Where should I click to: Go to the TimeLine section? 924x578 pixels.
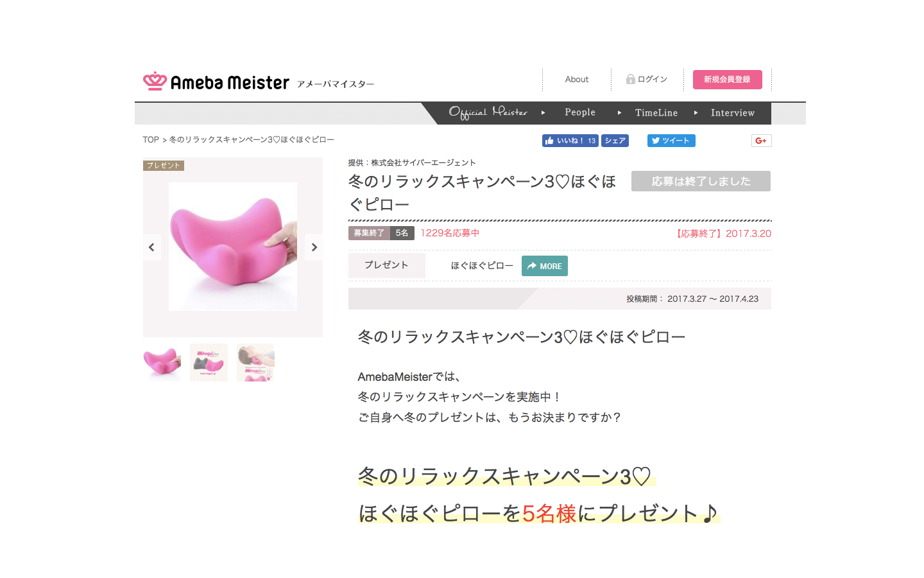[x=656, y=112]
